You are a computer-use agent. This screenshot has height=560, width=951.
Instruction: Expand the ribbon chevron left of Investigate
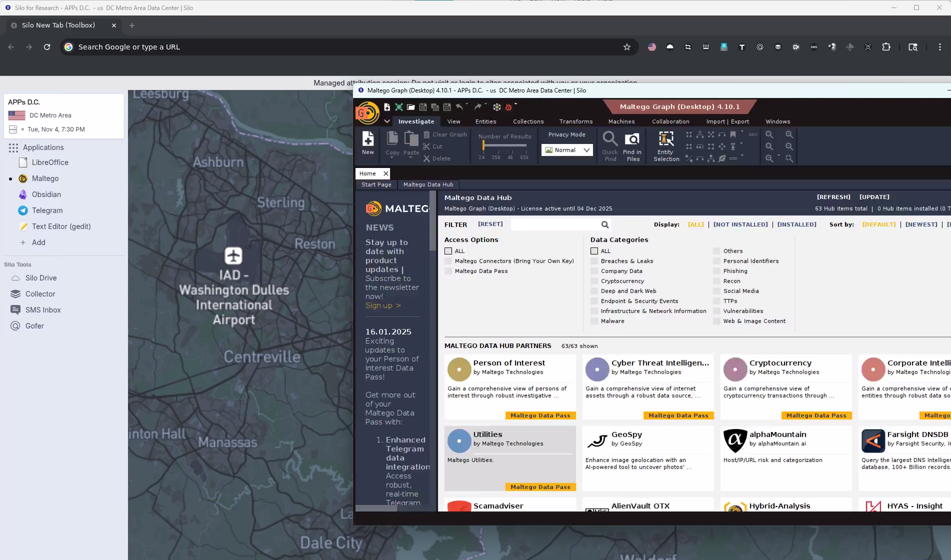[387, 121]
